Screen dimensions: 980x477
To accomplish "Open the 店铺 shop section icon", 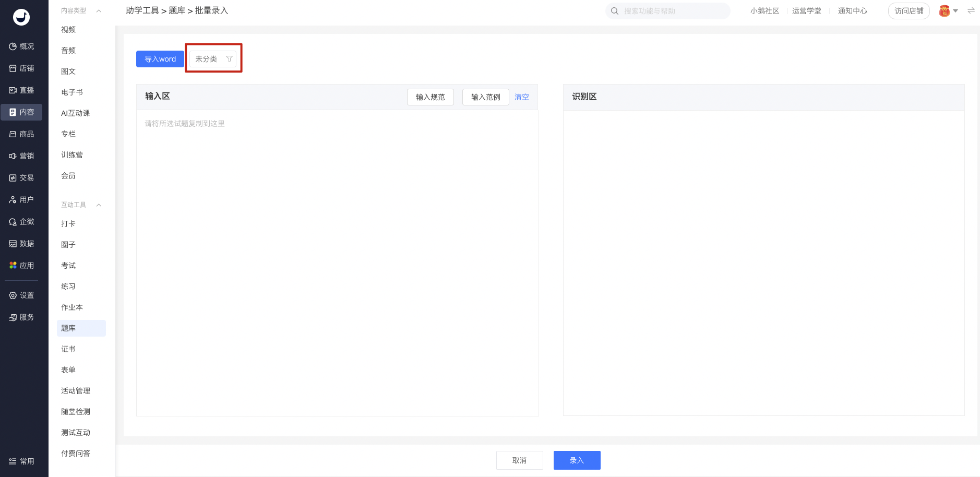I will [x=13, y=68].
